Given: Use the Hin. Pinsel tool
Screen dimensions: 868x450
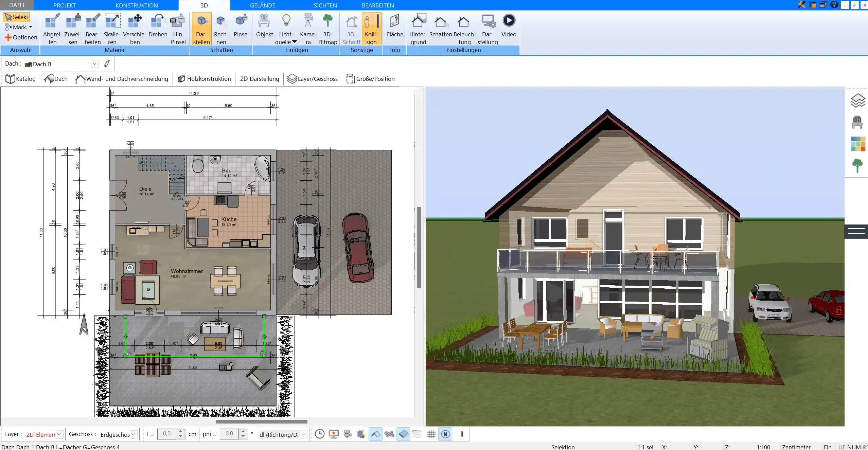Looking at the screenshot, I should [x=178, y=29].
